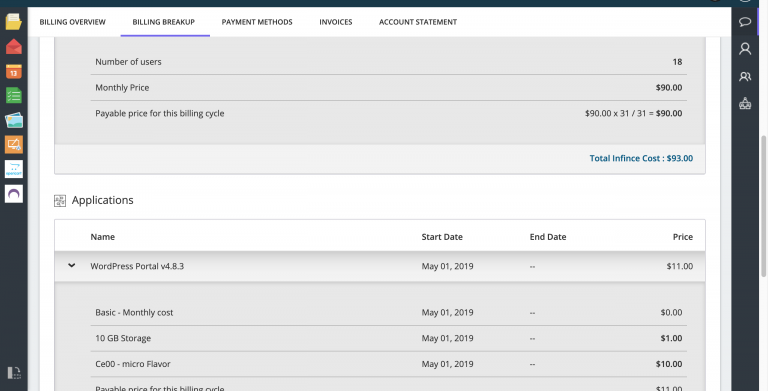This screenshot has height=391, width=768.
Task: Click the Monthly Price label
Action: [122, 88]
